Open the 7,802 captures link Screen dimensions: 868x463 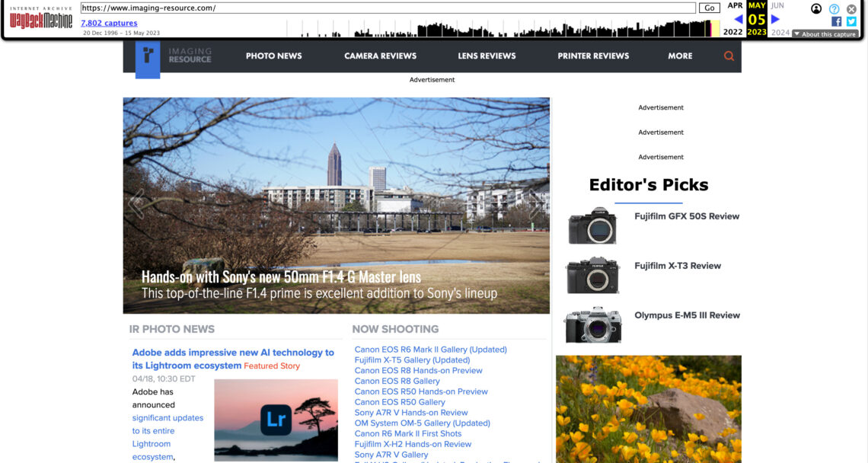click(x=109, y=23)
